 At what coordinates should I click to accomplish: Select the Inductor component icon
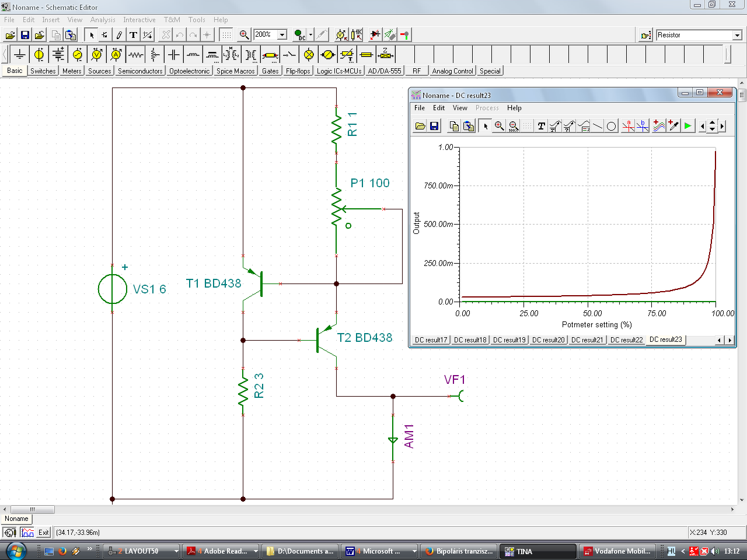(x=193, y=55)
